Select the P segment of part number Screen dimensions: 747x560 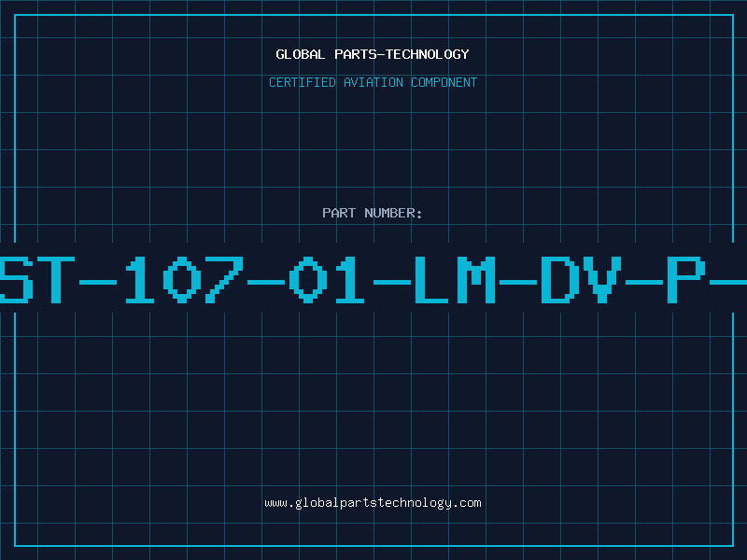coord(686,279)
